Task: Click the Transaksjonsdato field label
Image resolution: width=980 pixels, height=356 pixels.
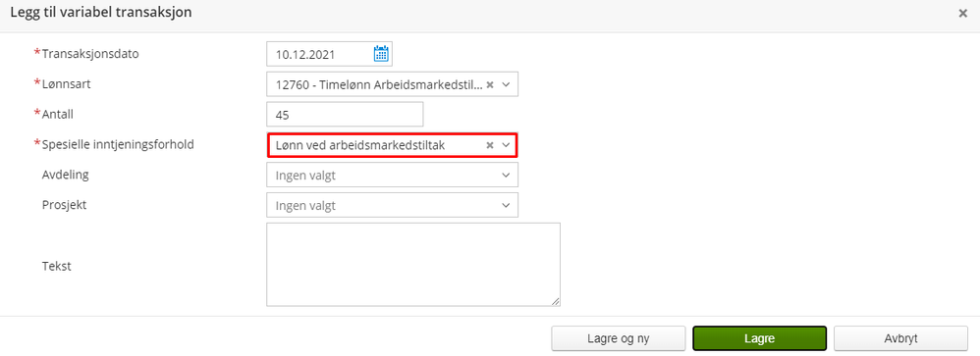Action: tap(90, 54)
